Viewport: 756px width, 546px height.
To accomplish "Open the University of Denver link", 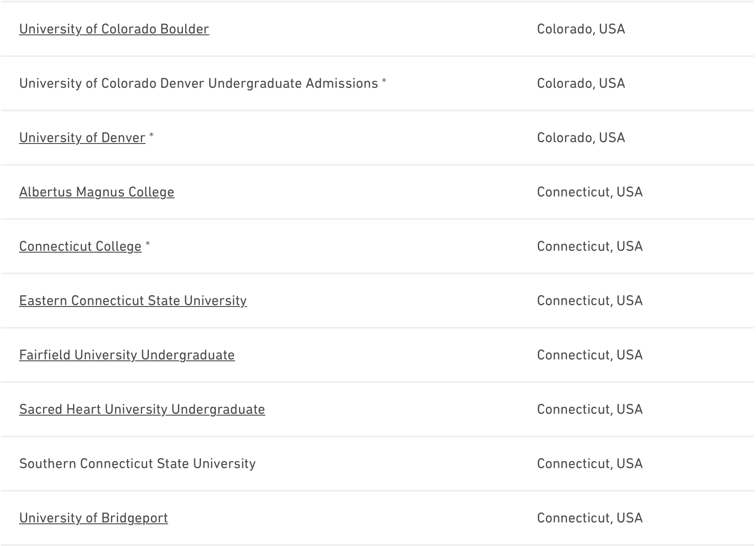I will (82, 138).
